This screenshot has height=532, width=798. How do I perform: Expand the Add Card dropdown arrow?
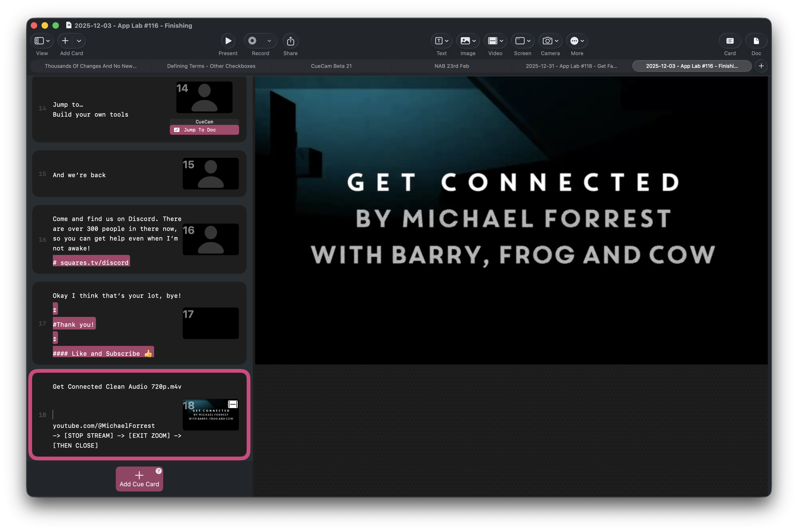click(79, 41)
